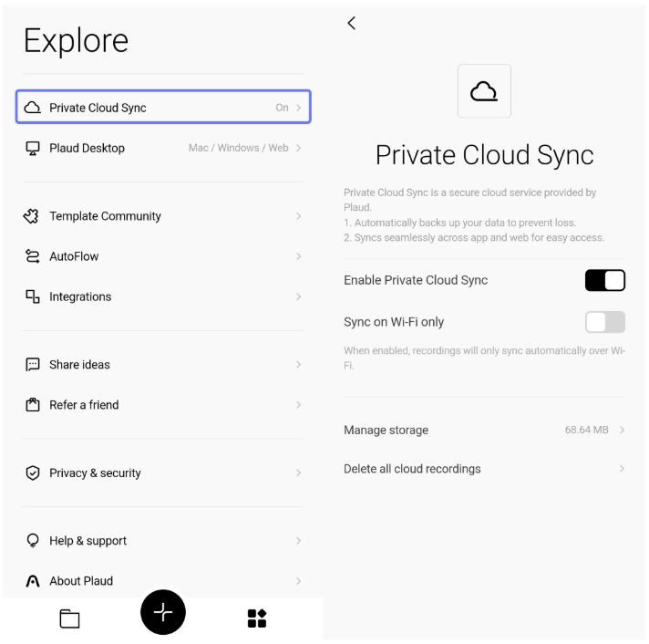This screenshot has width=649, height=644.
Task: Click the 'When enabled, recordings will only sync' note
Action: click(484, 358)
